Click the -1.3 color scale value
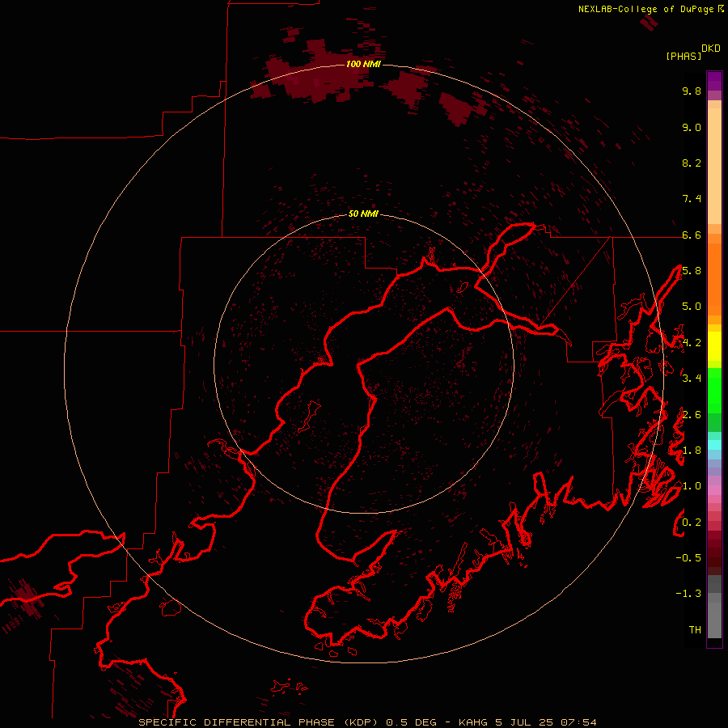The image size is (728, 728). point(688,594)
